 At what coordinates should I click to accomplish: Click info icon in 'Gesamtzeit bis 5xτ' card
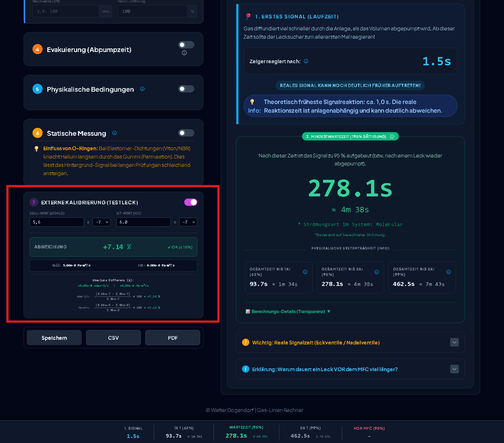449,272
